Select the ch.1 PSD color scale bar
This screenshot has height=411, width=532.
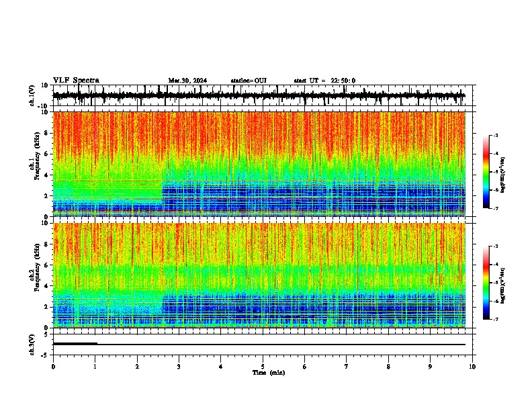(x=486, y=172)
